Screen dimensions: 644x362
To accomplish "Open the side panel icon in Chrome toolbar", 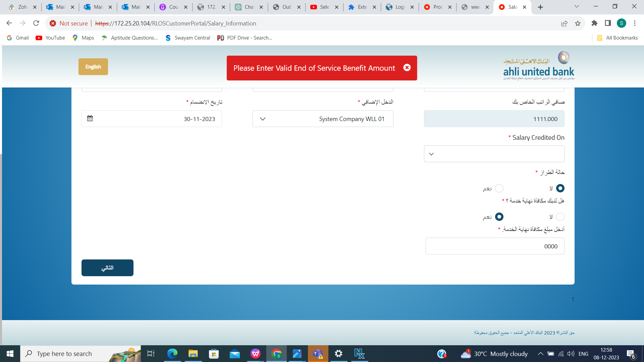I will point(608,23).
